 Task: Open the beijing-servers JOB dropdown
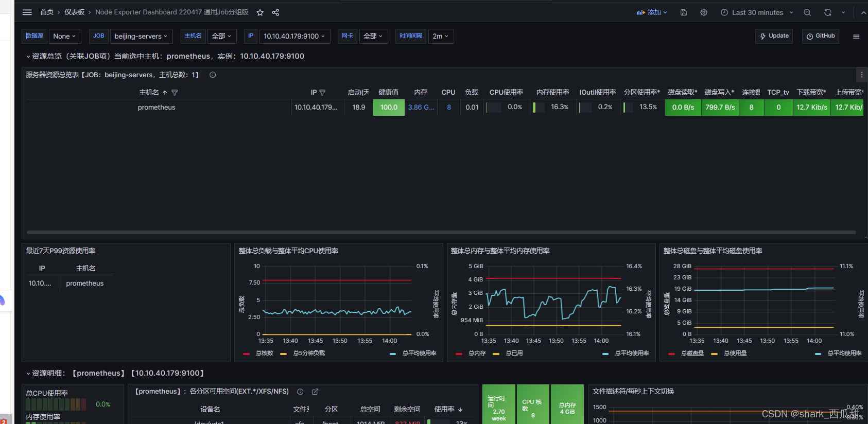[141, 36]
